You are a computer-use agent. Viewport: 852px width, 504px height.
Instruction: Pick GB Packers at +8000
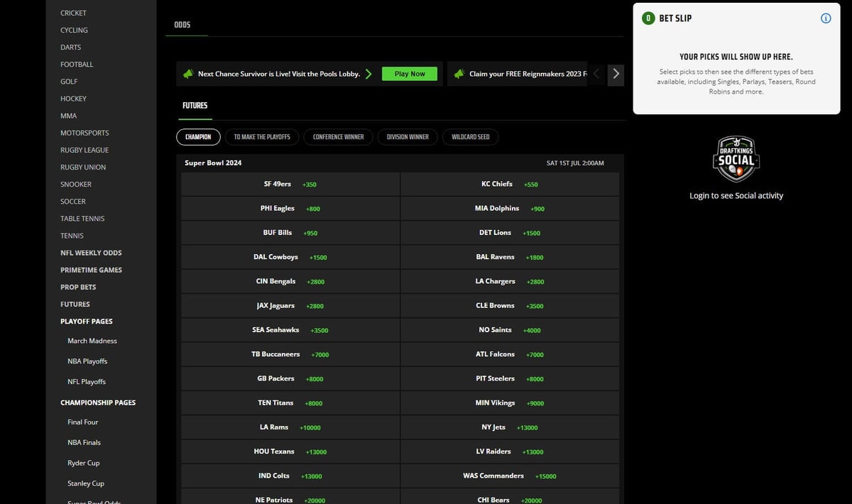coord(290,379)
